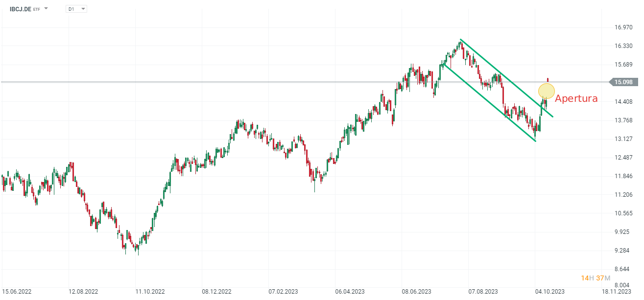
Task: Click the 14H 37M candle countdown
Action: click(596, 278)
